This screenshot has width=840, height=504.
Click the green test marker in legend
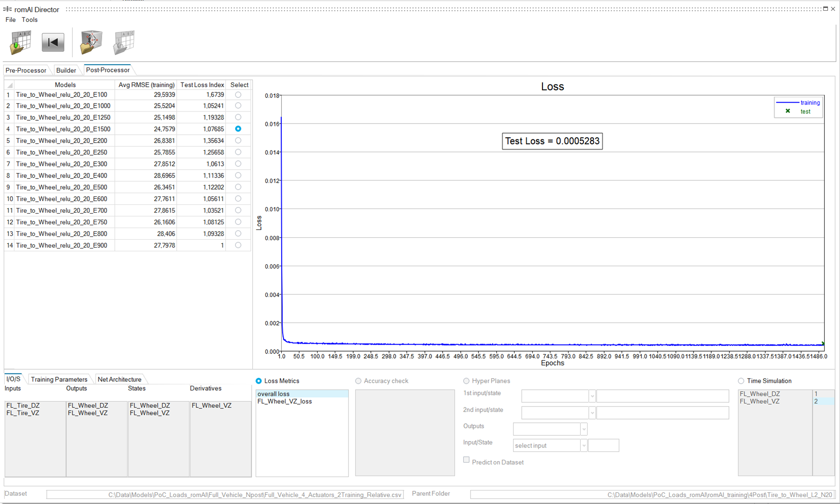coord(788,111)
